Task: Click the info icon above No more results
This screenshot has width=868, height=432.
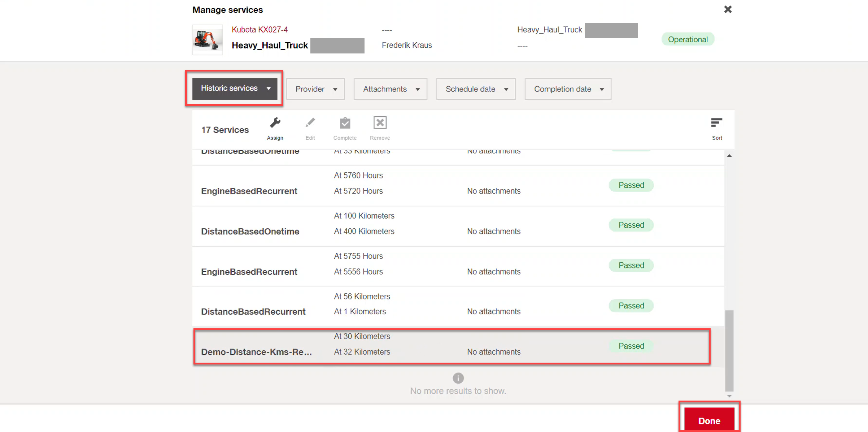Action: (x=458, y=378)
